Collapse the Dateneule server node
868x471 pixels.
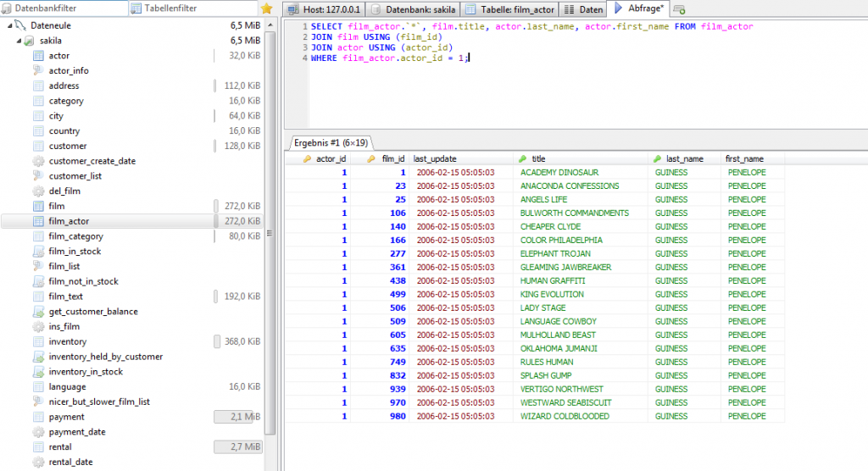point(8,26)
